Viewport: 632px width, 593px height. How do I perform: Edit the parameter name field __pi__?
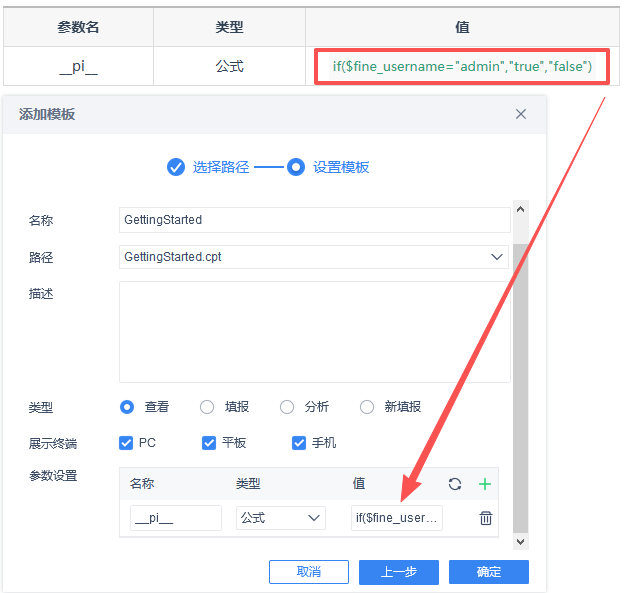tap(176, 518)
